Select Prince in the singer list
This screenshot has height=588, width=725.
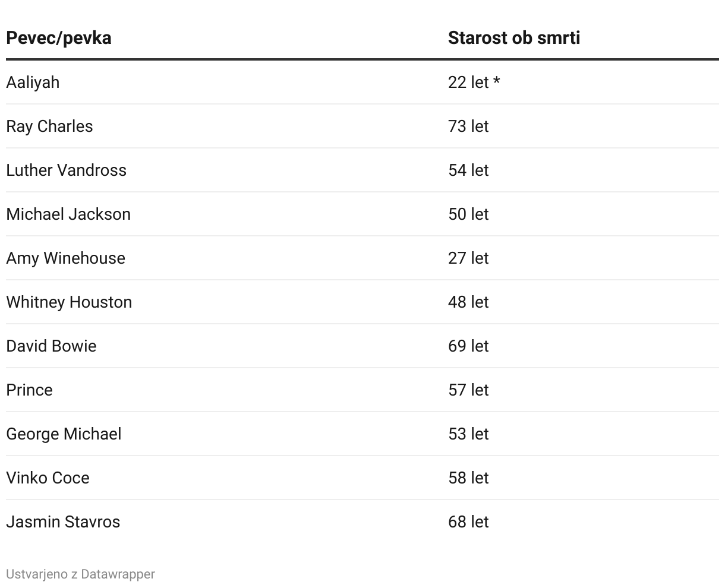tap(29, 390)
